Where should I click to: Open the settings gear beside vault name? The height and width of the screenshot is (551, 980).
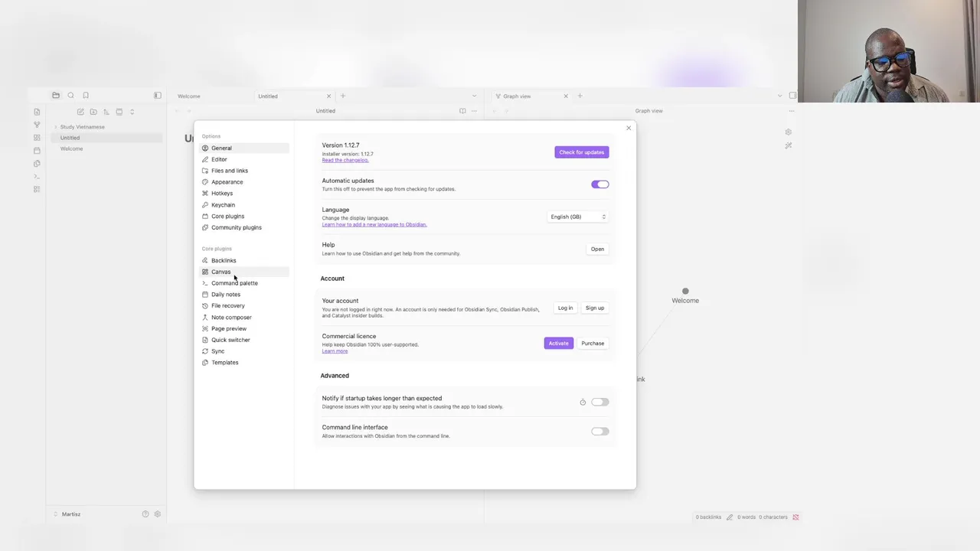[158, 514]
